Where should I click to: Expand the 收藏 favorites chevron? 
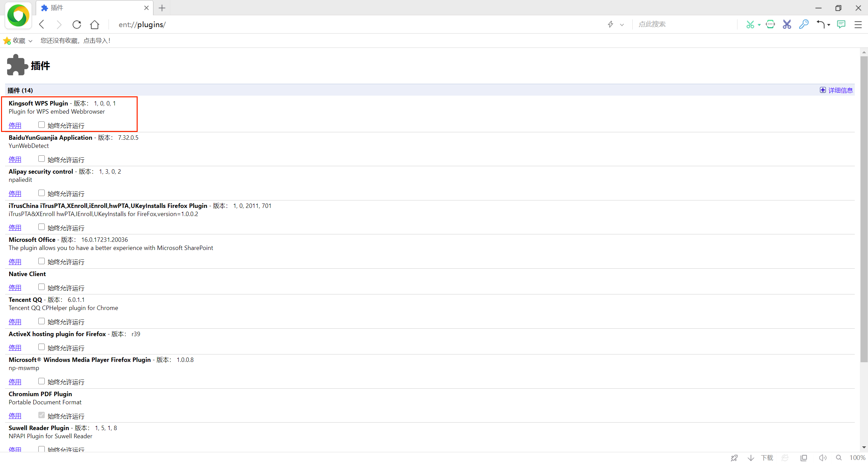(31, 41)
